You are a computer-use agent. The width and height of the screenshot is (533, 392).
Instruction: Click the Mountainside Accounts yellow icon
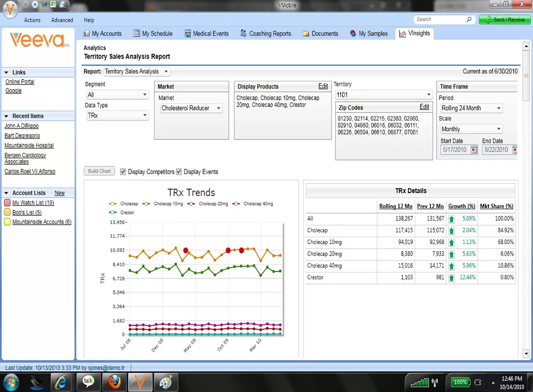click(x=7, y=222)
